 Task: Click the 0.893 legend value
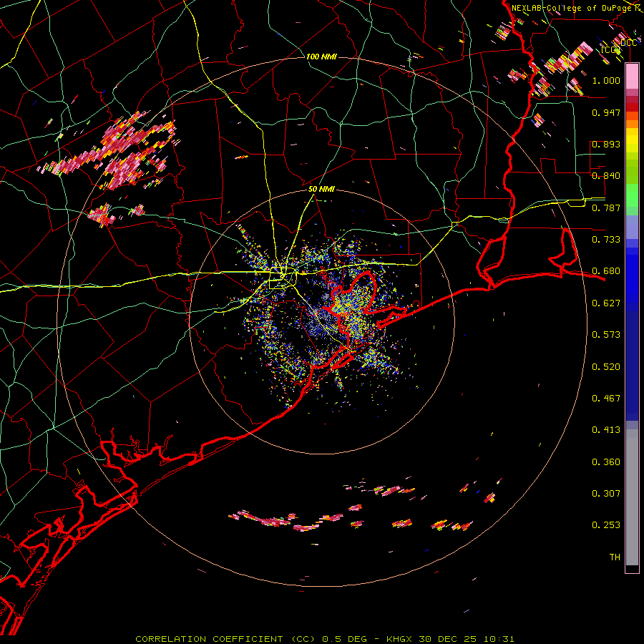(x=606, y=144)
